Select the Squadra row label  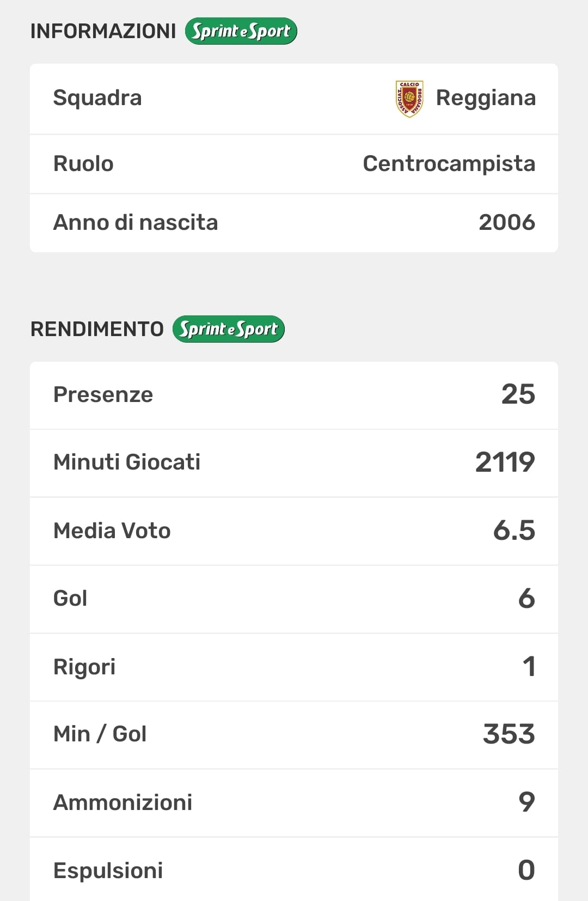coord(97,98)
